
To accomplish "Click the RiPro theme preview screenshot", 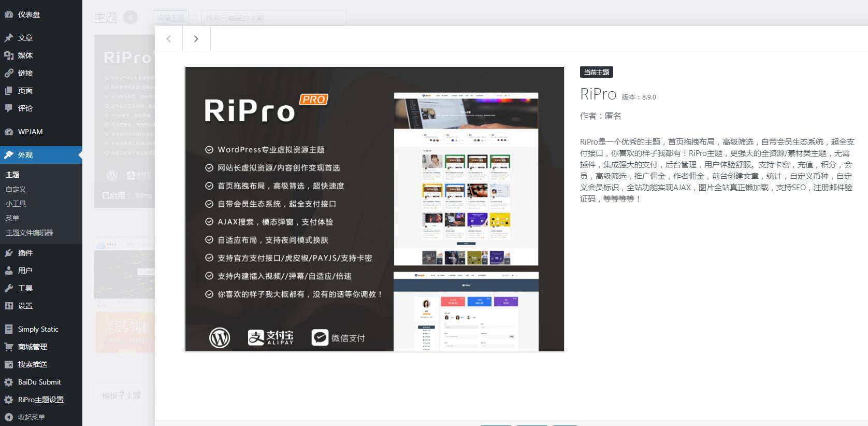I will click(374, 209).
